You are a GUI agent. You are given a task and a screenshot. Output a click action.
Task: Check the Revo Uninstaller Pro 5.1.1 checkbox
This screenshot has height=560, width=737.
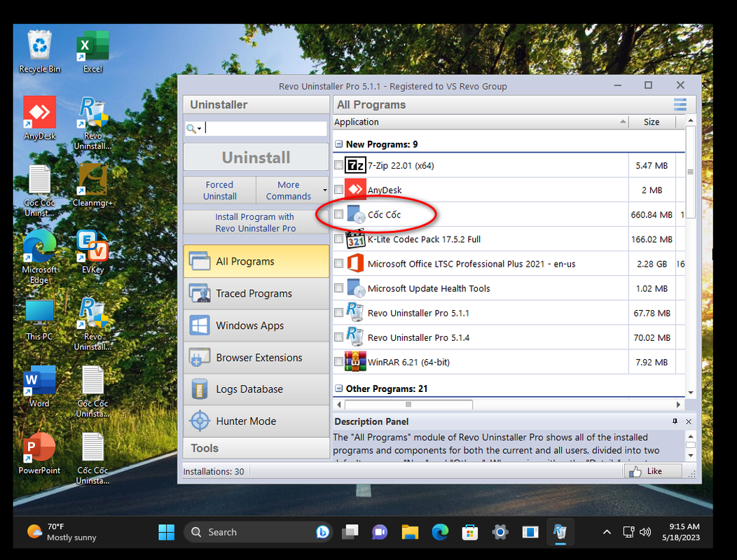click(338, 312)
